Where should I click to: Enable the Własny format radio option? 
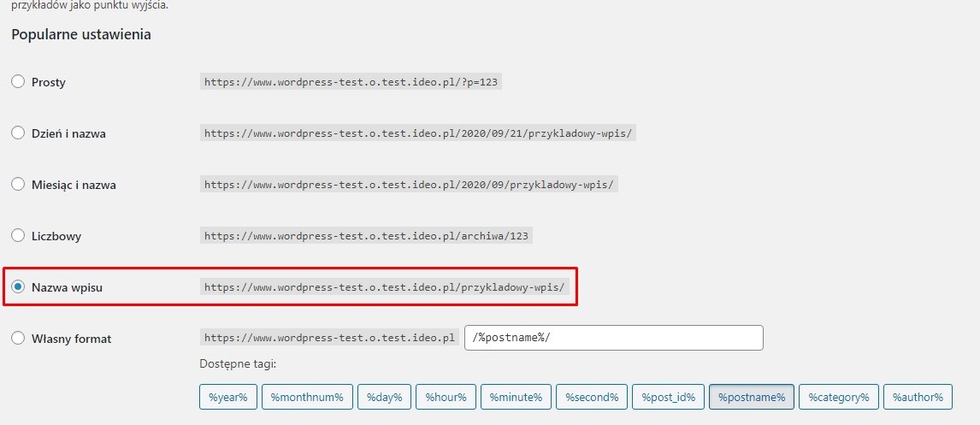pyautogui.click(x=18, y=339)
